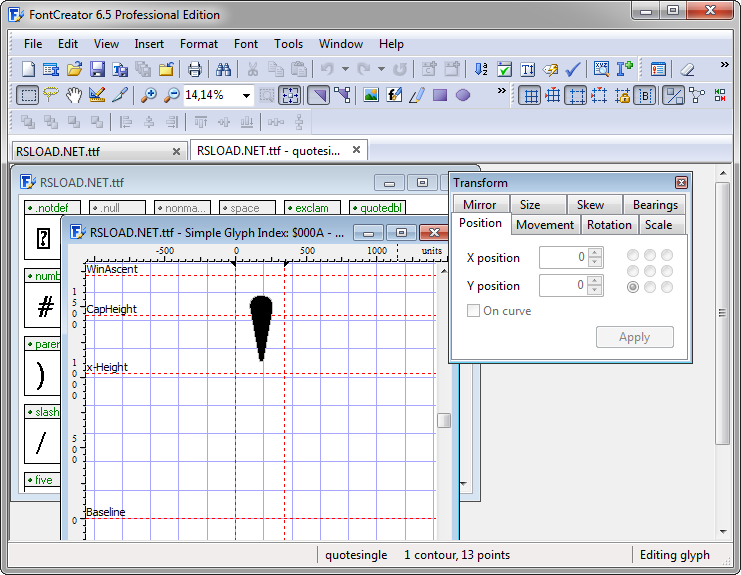Click the glyph editor vertical scrollbar thumb
741x575 pixels.
click(x=444, y=420)
